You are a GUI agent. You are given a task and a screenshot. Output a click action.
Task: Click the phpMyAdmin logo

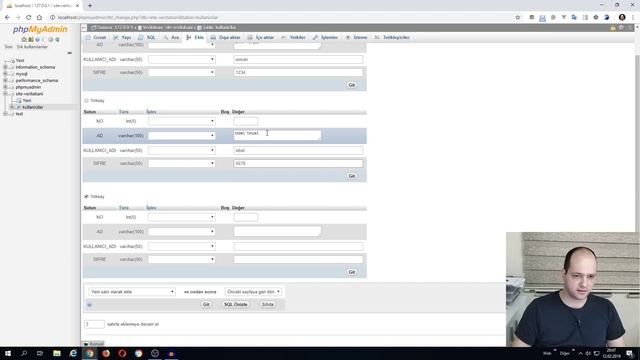(x=40, y=29)
